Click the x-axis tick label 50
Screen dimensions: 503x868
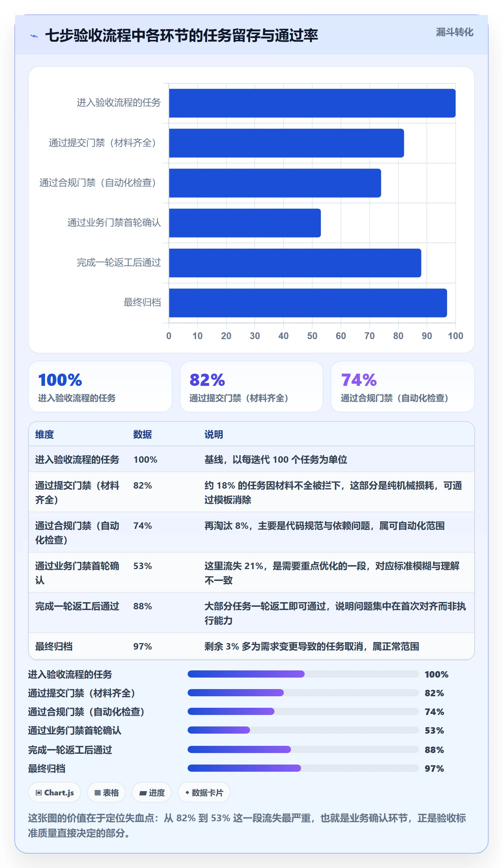(312, 336)
